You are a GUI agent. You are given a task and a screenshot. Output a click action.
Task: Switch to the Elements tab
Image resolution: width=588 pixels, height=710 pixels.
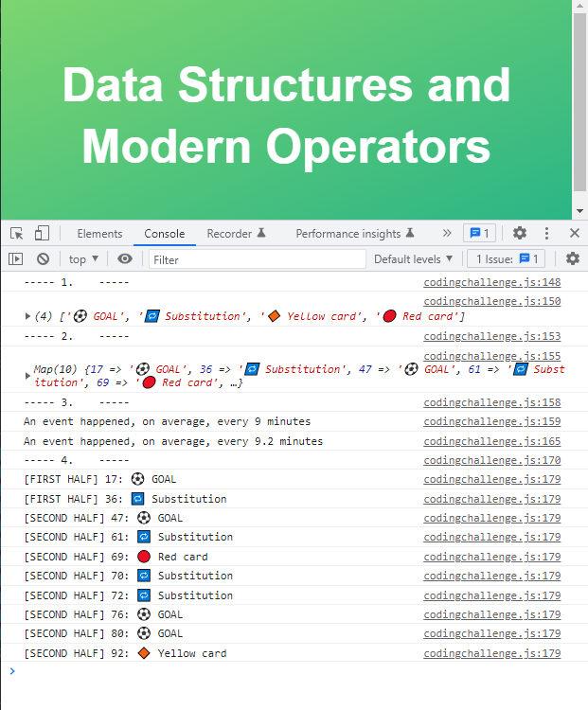coord(99,234)
